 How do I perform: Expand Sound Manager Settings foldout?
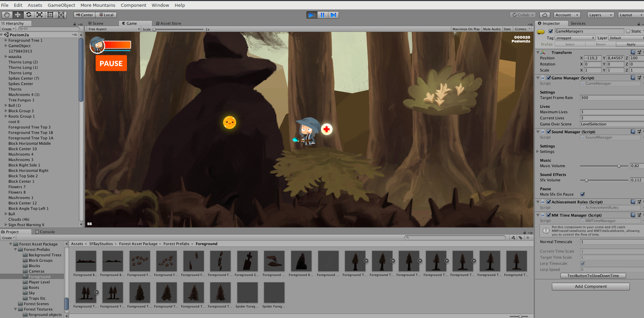(538, 152)
